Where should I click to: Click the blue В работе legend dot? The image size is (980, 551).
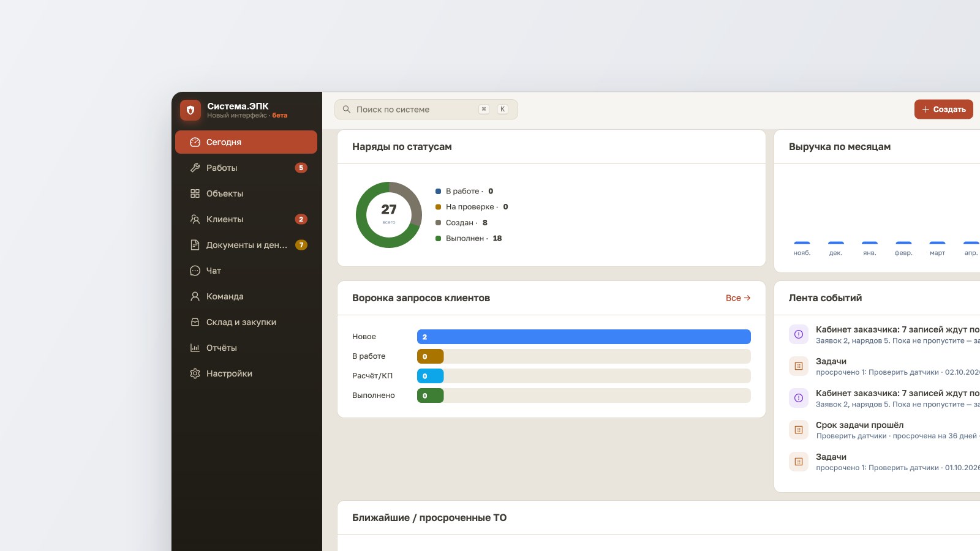[438, 192]
